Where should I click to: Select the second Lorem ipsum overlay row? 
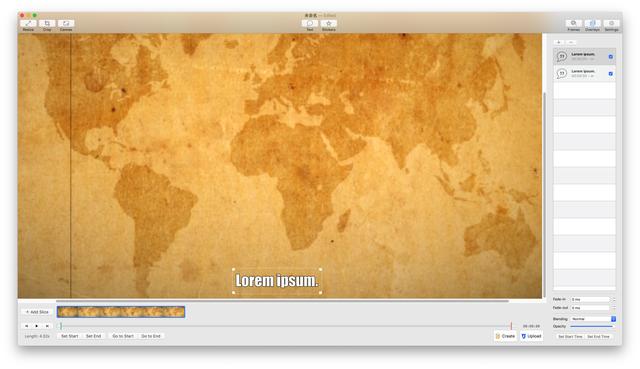click(584, 73)
